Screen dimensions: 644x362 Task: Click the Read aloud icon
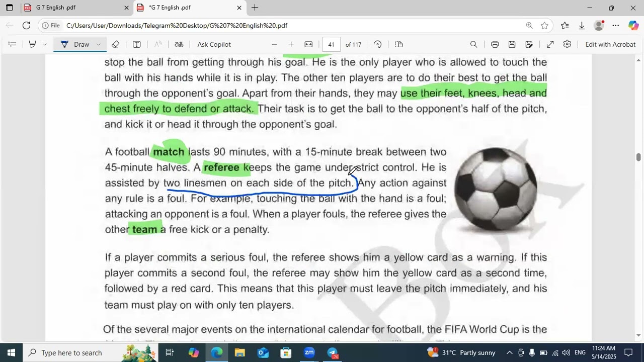158,44
